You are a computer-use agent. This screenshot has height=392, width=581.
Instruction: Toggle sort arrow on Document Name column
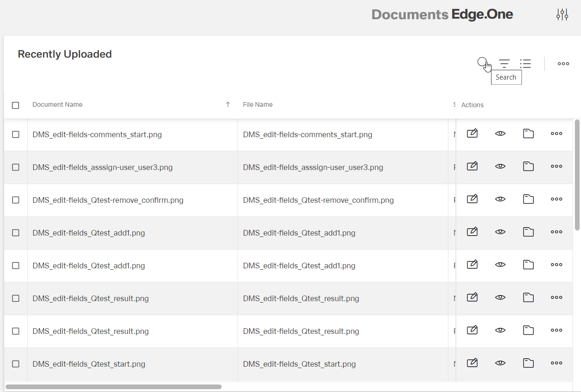[x=228, y=105]
